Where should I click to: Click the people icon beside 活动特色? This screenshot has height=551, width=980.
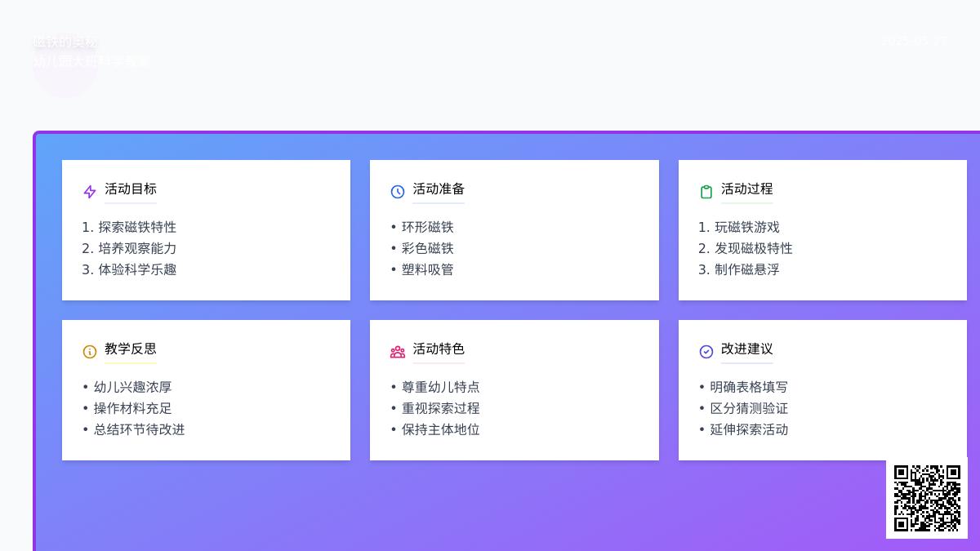pyautogui.click(x=398, y=352)
